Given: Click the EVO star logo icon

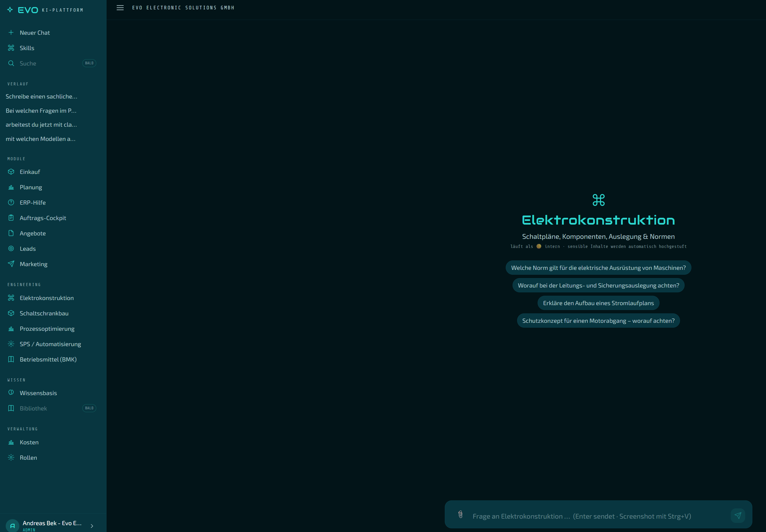Looking at the screenshot, I should point(10,10).
